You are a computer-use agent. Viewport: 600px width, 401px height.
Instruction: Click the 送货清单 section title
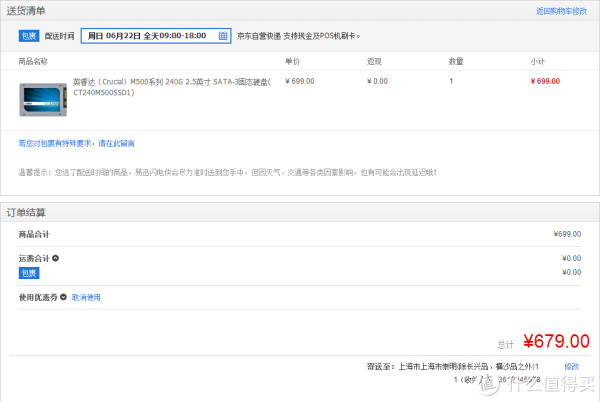point(26,11)
